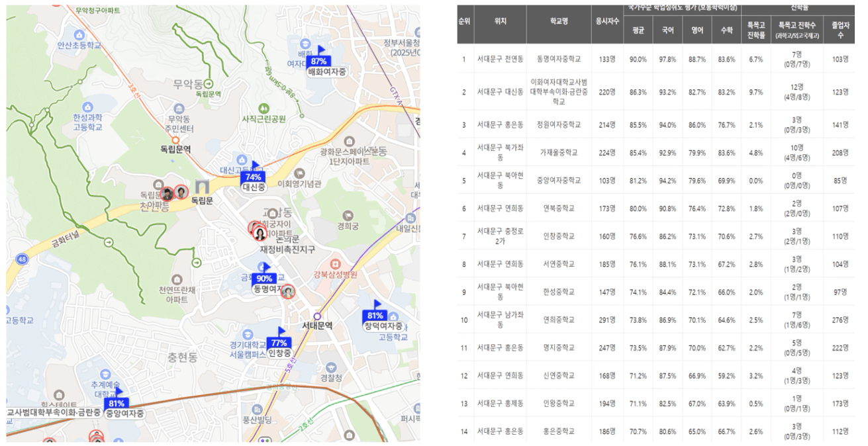Select the 신연중학교 table entry
This screenshot has height=446, width=868.
[559, 376]
